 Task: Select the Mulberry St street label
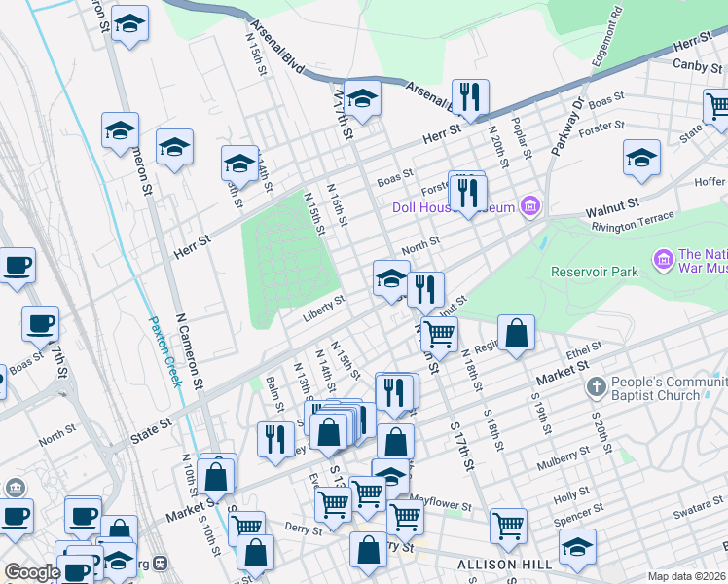click(564, 457)
